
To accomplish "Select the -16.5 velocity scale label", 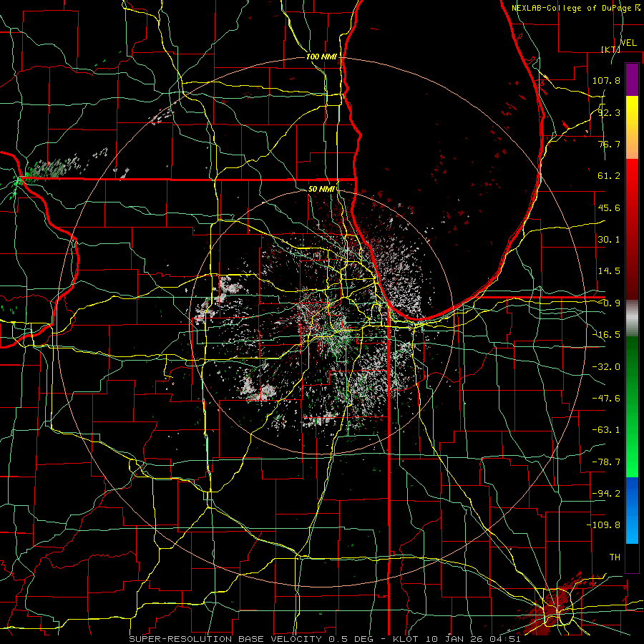I will [606, 335].
